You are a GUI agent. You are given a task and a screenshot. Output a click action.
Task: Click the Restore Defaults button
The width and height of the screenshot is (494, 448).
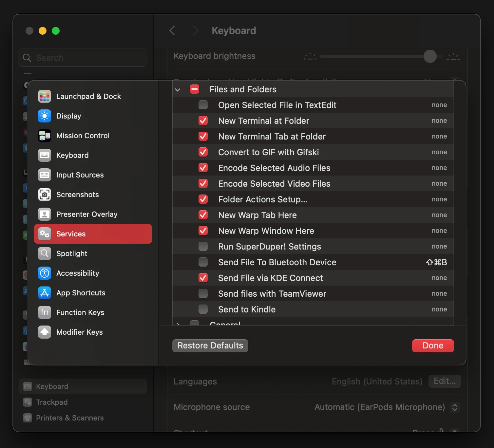(x=210, y=346)
